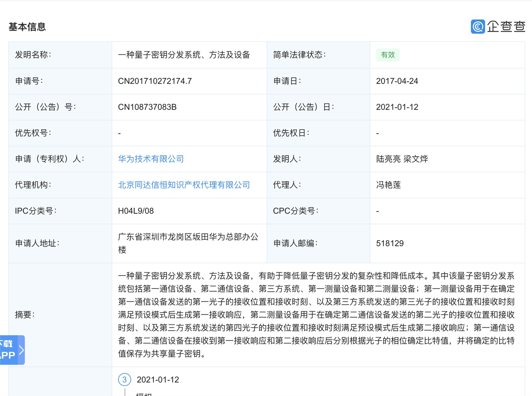Open agency link 北京同达信恒知识产权代理有限公司
The width and height of the screenshot is (532, 396).
click(184, 185)
